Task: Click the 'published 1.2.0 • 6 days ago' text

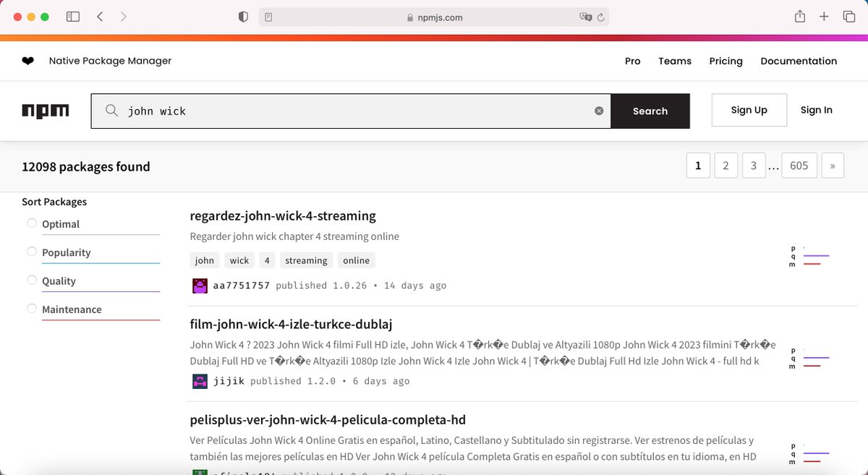Action: (x=330, y=381)
